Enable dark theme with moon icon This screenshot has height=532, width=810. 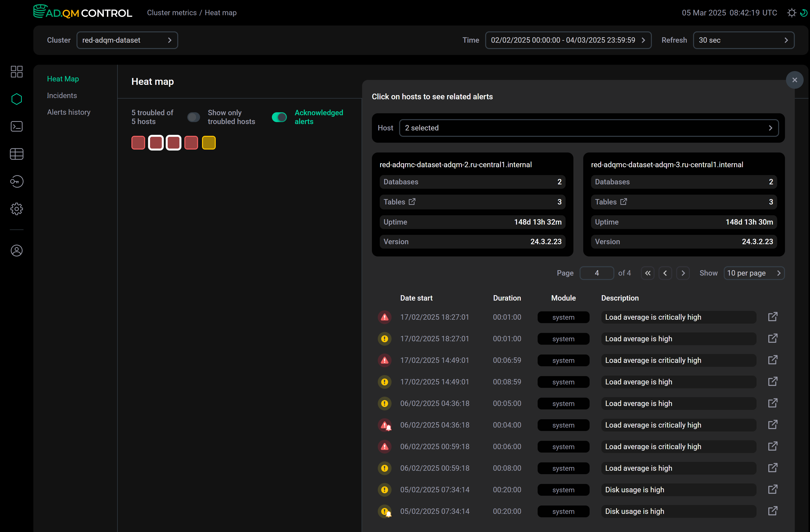point(804,13)
